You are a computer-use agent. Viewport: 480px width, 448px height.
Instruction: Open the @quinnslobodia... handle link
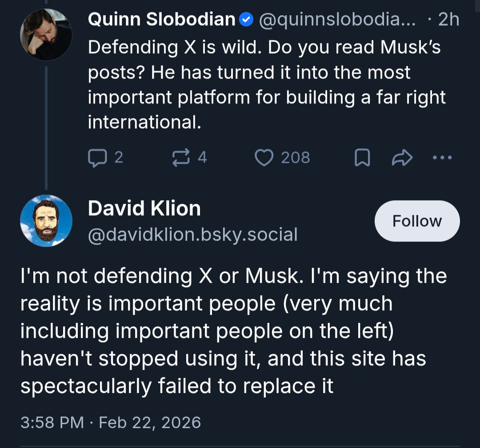337,20
